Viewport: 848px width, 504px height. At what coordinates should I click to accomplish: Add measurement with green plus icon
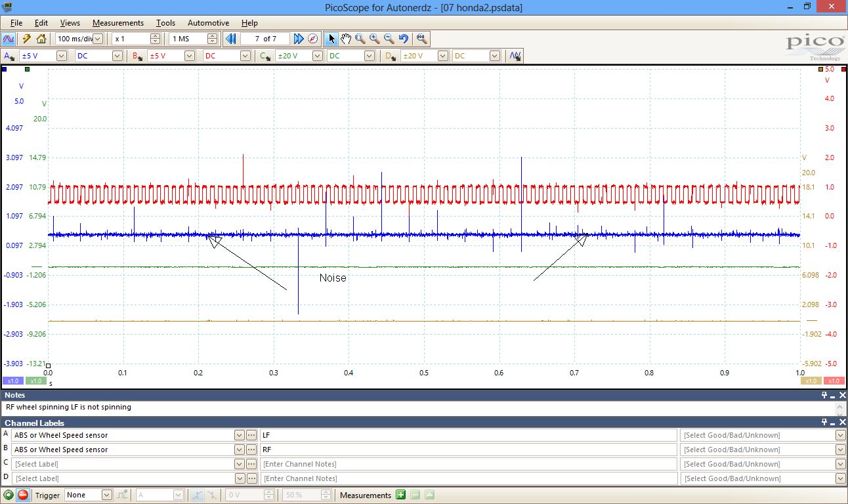(400, 495)
